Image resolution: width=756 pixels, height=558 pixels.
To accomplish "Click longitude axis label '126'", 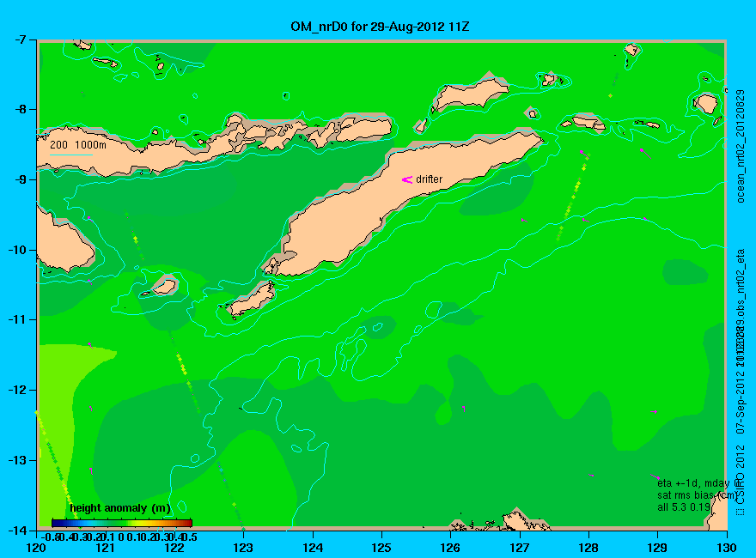I will pos(451,548).
